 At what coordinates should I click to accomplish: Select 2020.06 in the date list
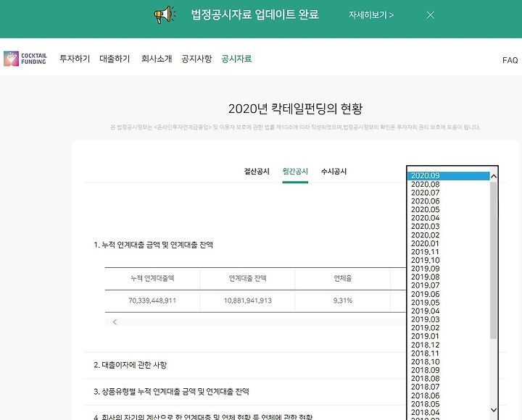coord(449,201)
